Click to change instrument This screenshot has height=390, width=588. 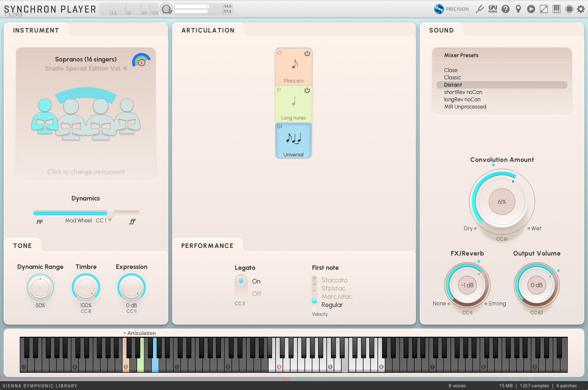[86, 172]
